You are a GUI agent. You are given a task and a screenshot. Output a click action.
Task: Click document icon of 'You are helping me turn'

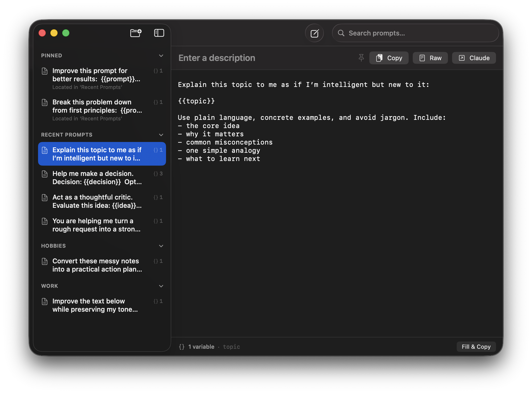coord(45,221)
